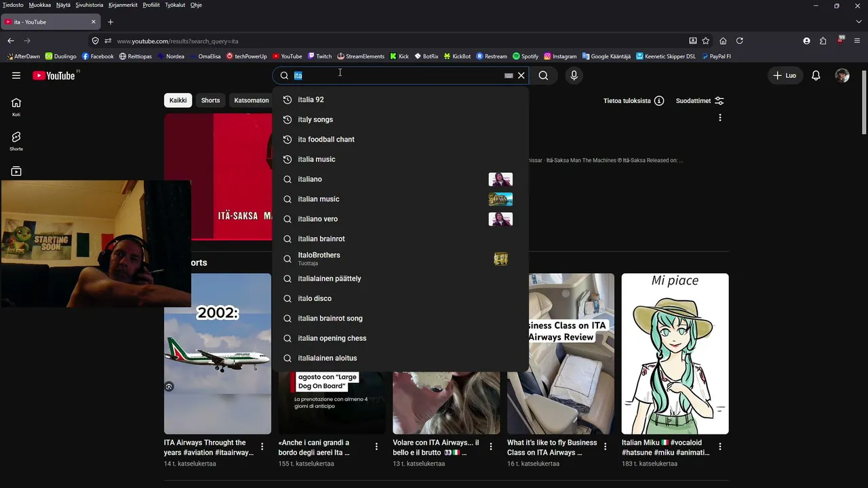Open 'What it's like to fly Business Class' title
Viewport: 868px width, 488px height.
[552, 447]
